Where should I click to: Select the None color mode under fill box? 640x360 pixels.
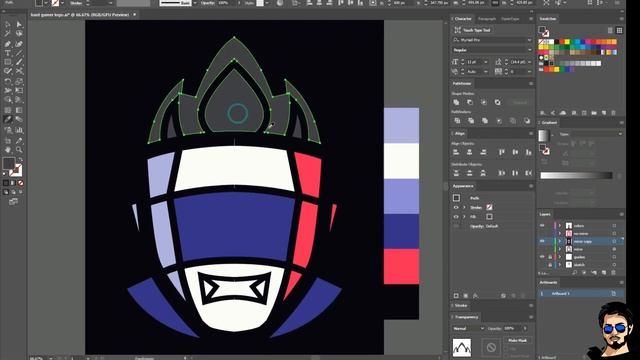coord(20,183)
